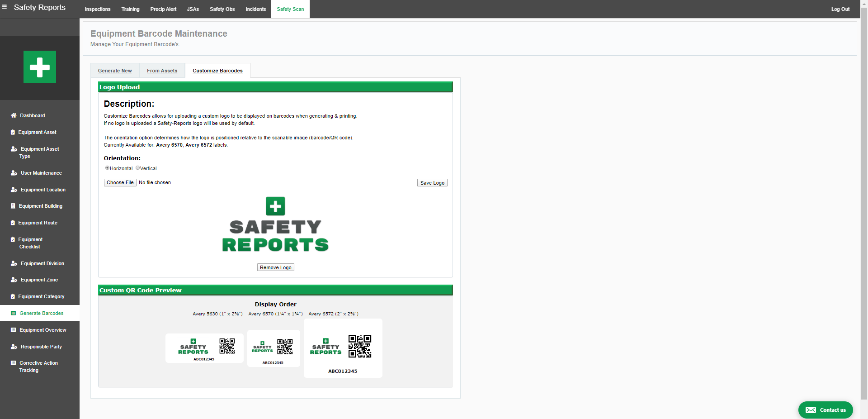Click the Safety Reports header title

click(x=40, y=7)
